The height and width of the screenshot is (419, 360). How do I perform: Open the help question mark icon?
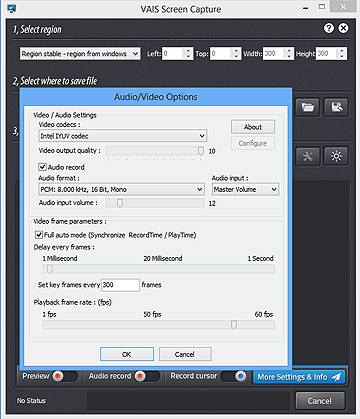(329, 28)
